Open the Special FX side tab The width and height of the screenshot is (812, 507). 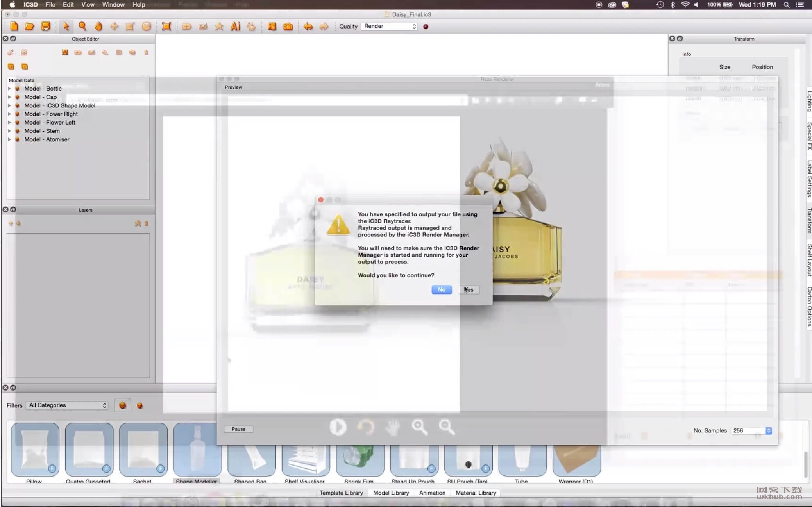point(809,136)
